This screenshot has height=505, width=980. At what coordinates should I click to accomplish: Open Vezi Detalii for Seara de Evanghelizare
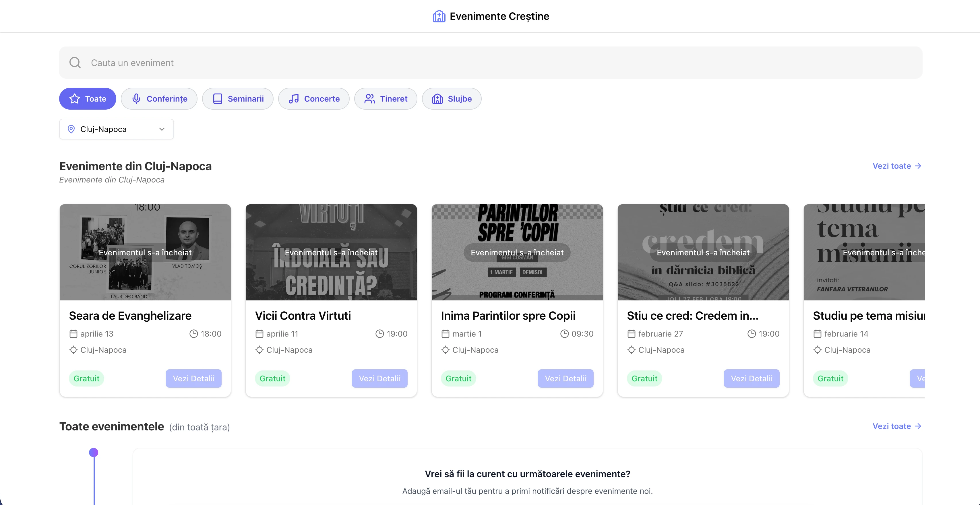click(x=194, y=378)
